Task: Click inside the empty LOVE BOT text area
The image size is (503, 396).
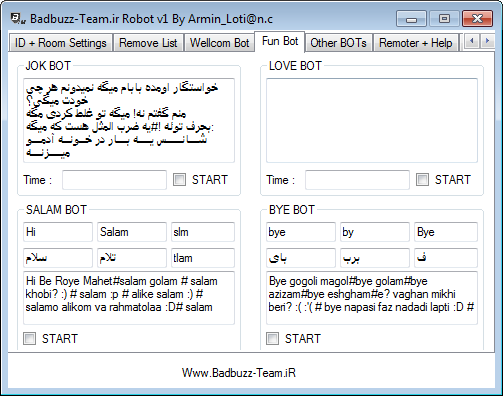Action: 372,120
